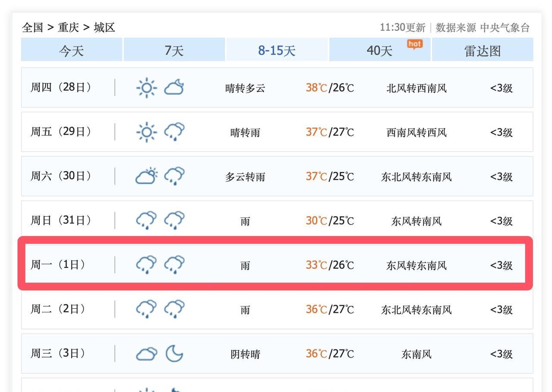Click the orange hot badge icon

pos(415,44)
